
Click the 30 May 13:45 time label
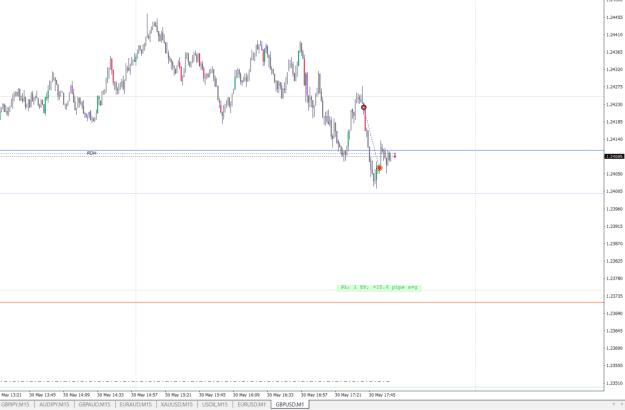tap(43, 395)
